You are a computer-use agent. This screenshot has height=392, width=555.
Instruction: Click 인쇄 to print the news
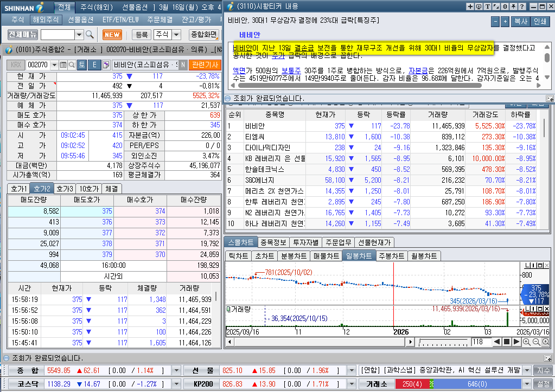(x=540, y=22)
